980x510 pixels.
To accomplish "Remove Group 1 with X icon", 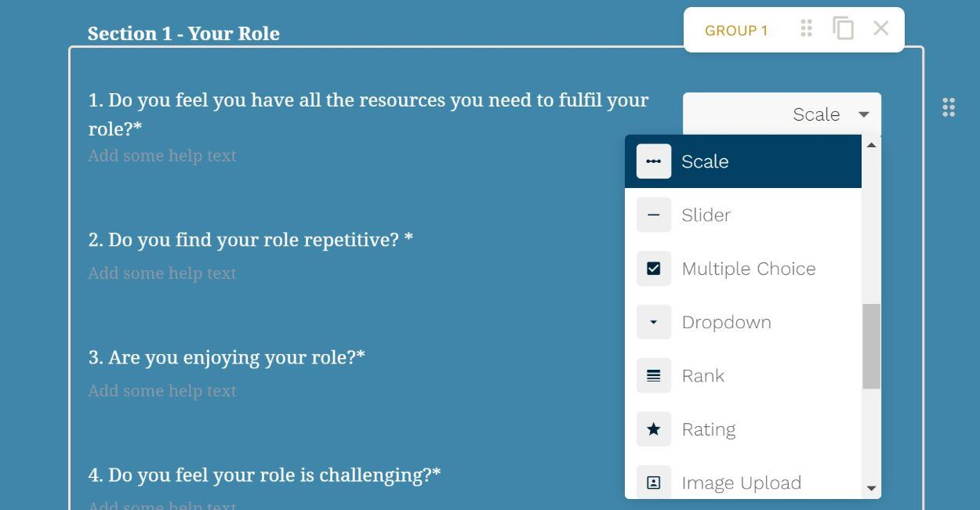I will (x=880, y=29).
